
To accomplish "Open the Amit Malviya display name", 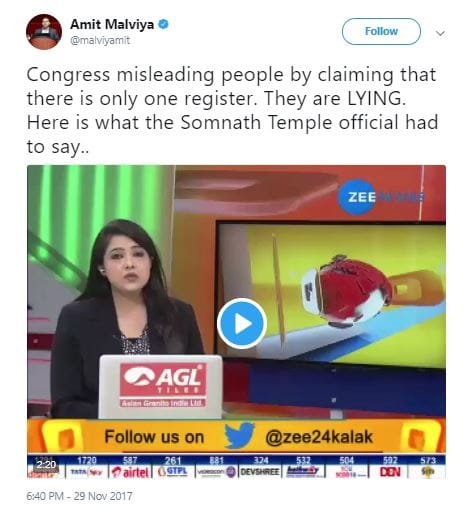I will (112, 24).
